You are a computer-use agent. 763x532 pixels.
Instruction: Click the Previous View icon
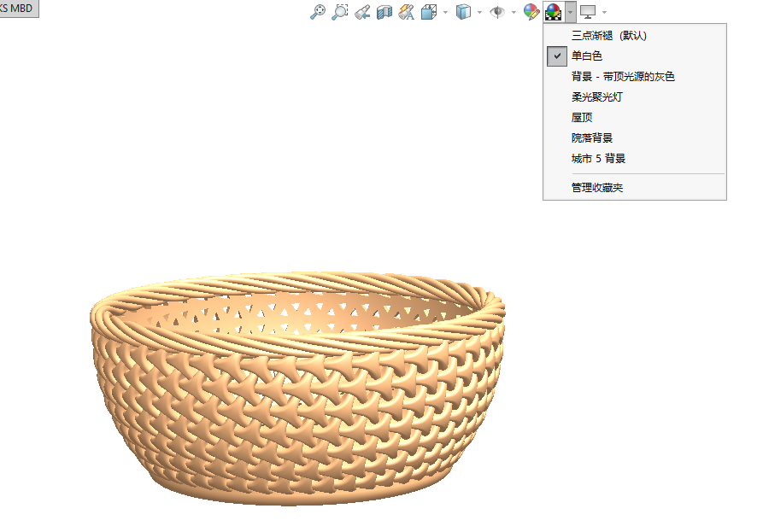[362, 12]
